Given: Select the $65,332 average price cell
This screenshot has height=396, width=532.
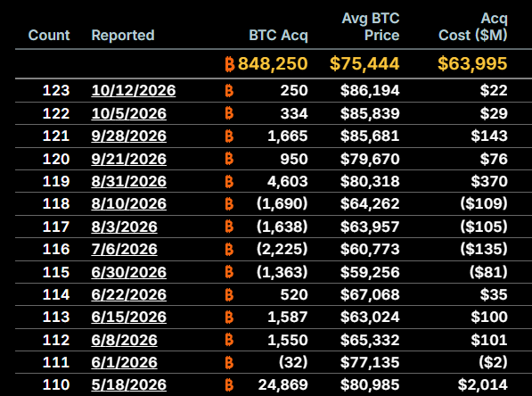Looking at the screenshot, I should (370, 340).
